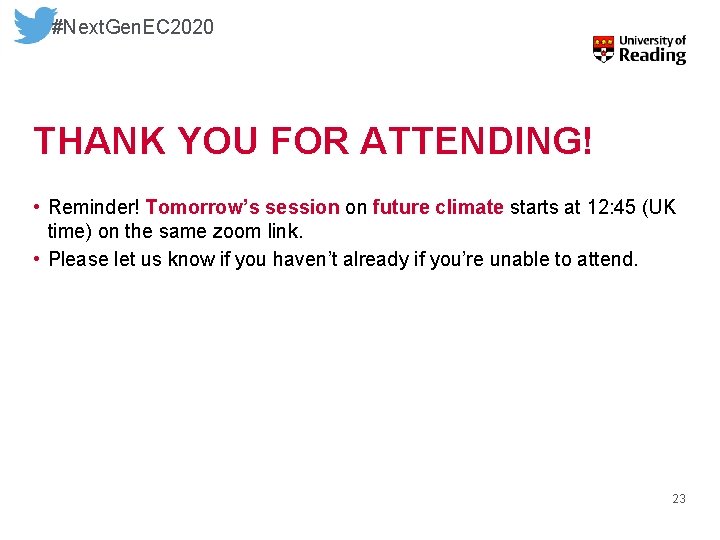Click the word "ATTENDING!" in the title
Screen dimensions: 720x540
(477, 141)
